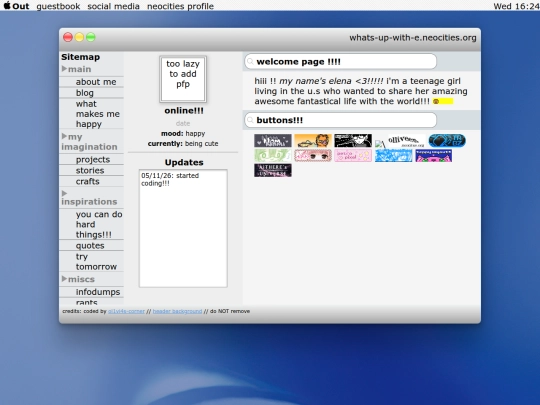Image resolution: width=540 pixels, height=405 pixels.
Task: Click the welcome page !!!! title bar
Action: click(341, 62)
